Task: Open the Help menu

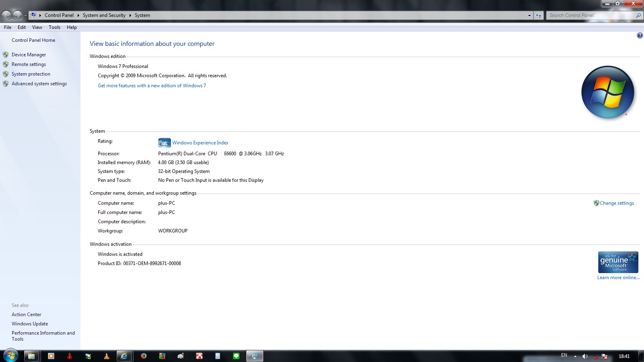Action: pos(72,27)
